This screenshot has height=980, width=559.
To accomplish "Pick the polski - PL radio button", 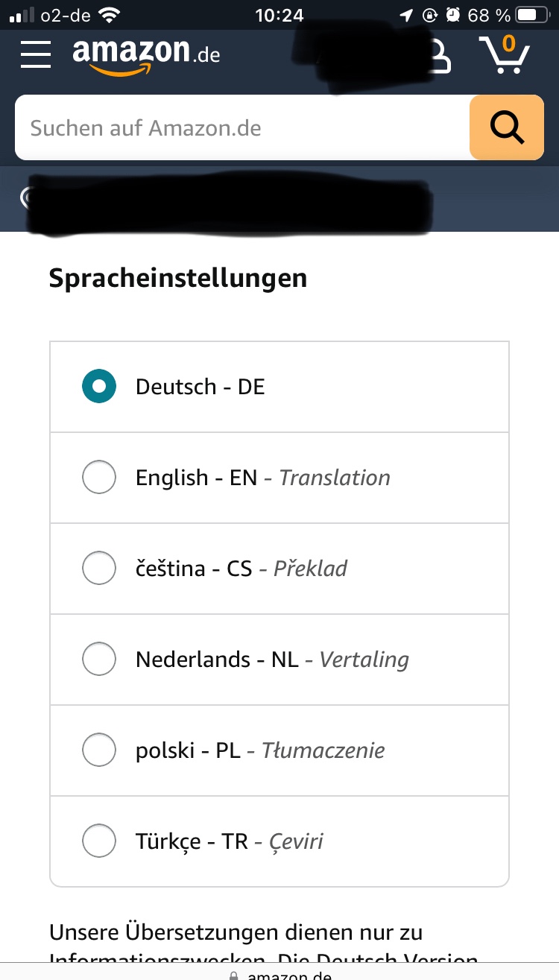I will [99, 750].
